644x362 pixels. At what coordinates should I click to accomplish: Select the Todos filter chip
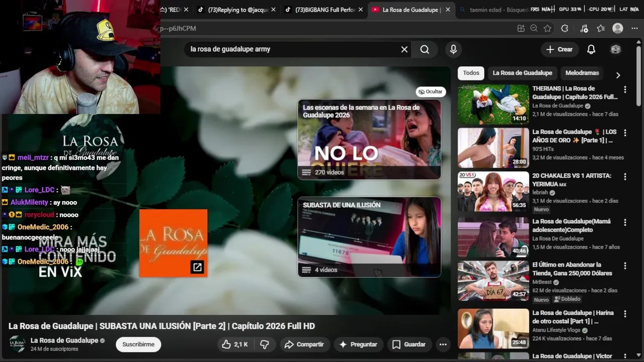coord(471,73)
